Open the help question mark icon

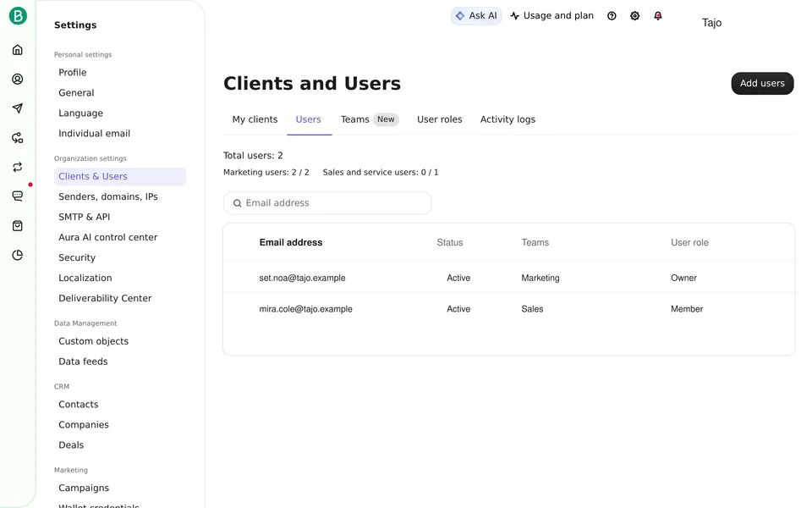(612, 16)
